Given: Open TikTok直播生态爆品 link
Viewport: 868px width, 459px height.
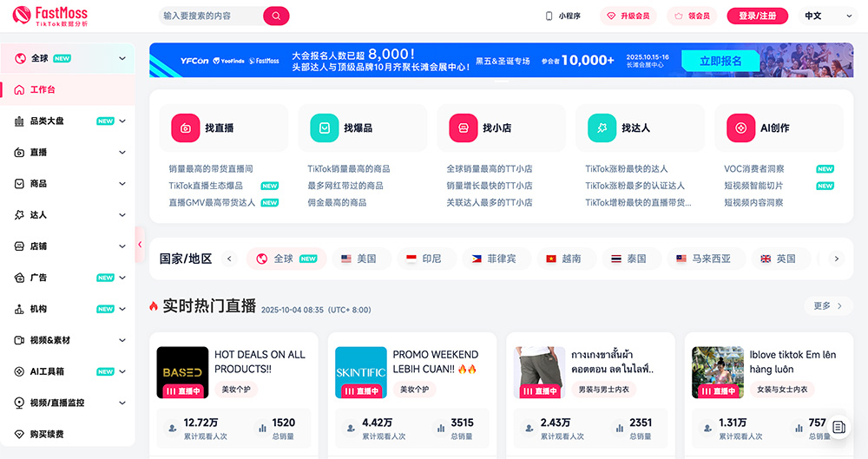Looking at the screenshot, I should point(206,186).
